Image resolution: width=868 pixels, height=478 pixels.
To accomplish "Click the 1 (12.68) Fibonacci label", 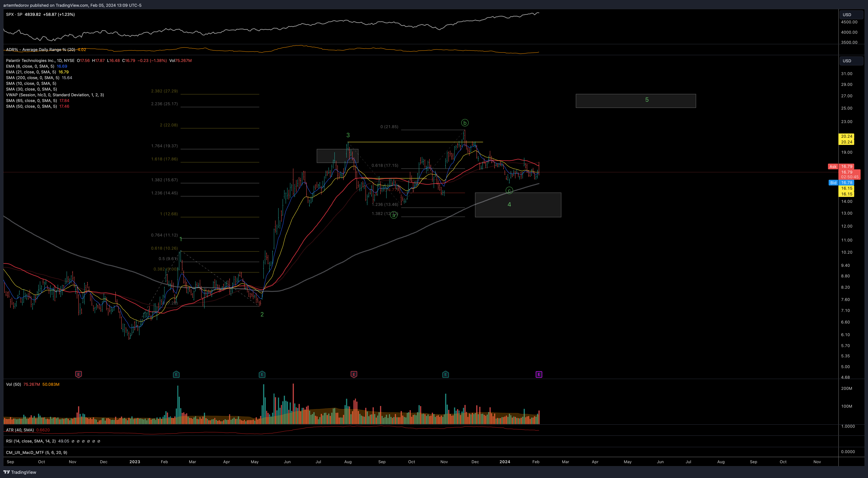I will click(x=169, y=214).
